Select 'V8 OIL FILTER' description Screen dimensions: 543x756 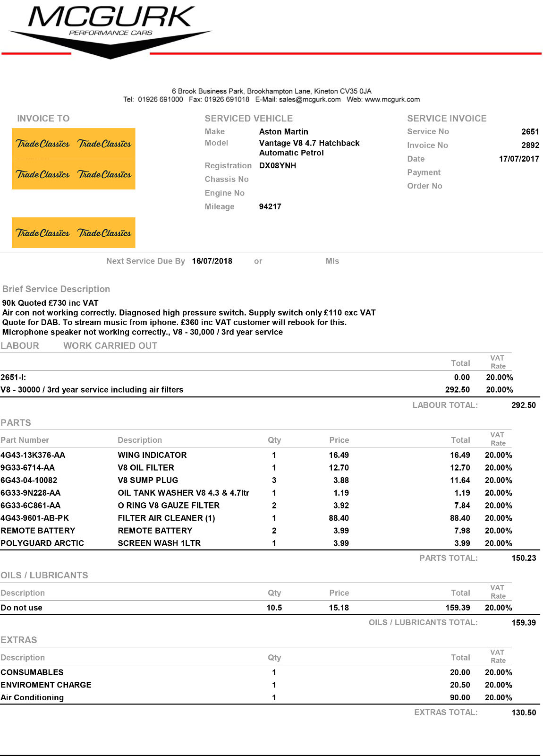tap(146, 468)
